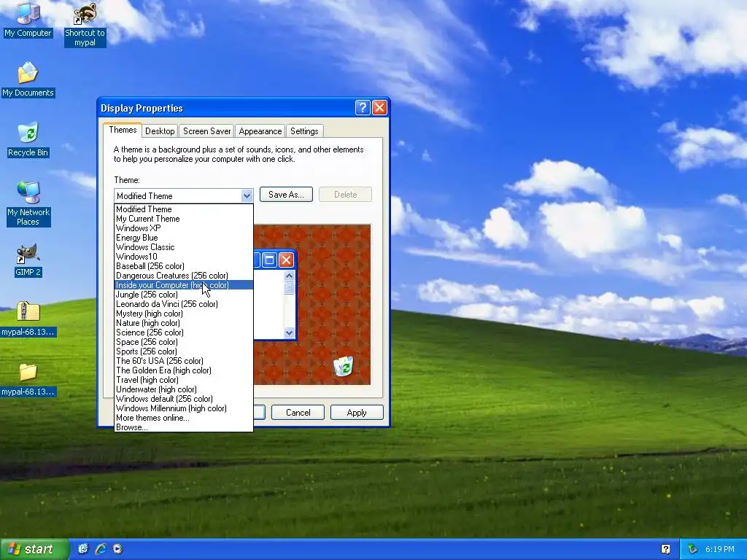Select Windows Millennium (high color) theme

(183, 408)
